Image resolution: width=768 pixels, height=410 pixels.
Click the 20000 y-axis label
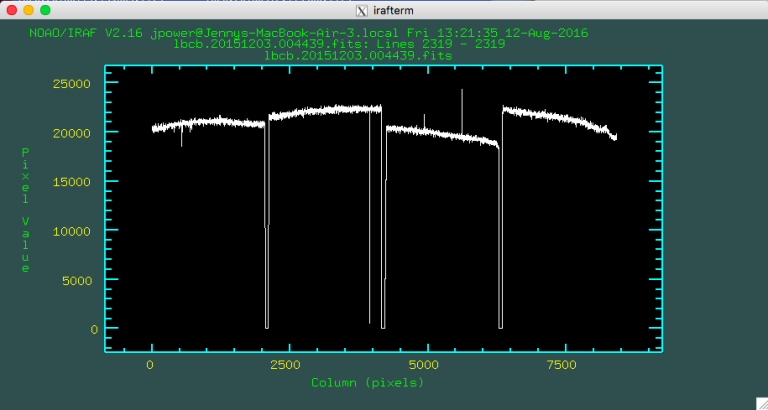[72, 133]
